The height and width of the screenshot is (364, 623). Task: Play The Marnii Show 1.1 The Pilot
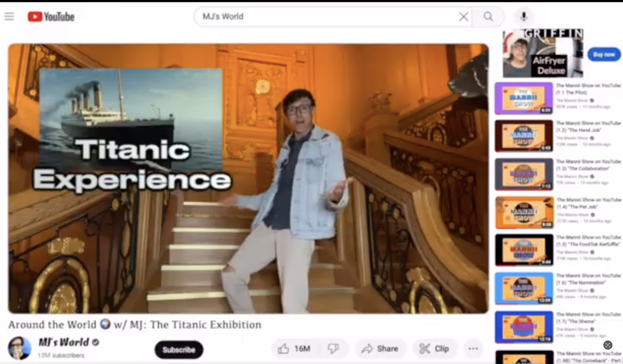click(524, 98)
